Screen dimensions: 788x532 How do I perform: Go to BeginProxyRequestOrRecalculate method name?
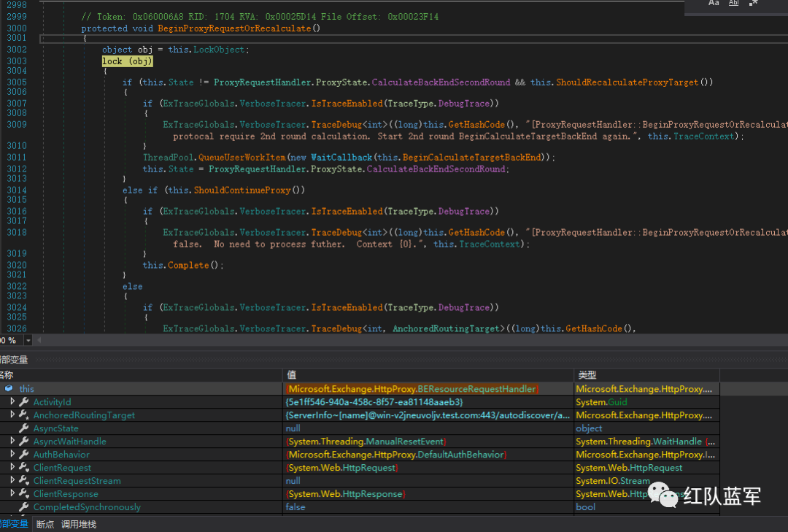click(x=234, y=28)
